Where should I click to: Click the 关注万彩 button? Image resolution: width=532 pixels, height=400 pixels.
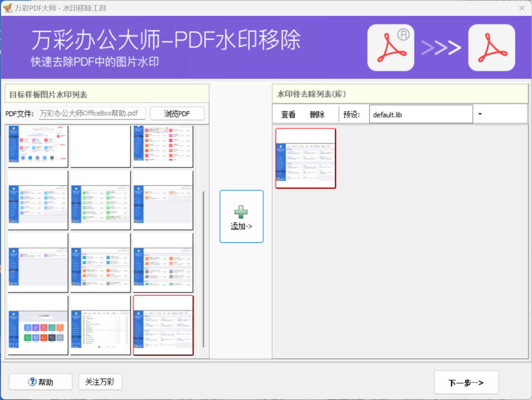pos(100,382)
